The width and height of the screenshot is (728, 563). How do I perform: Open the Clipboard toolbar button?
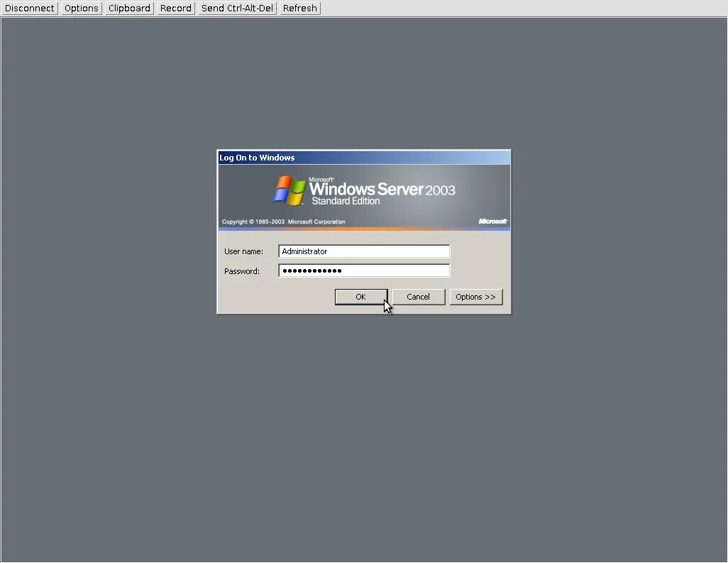(x=129, y=9)
